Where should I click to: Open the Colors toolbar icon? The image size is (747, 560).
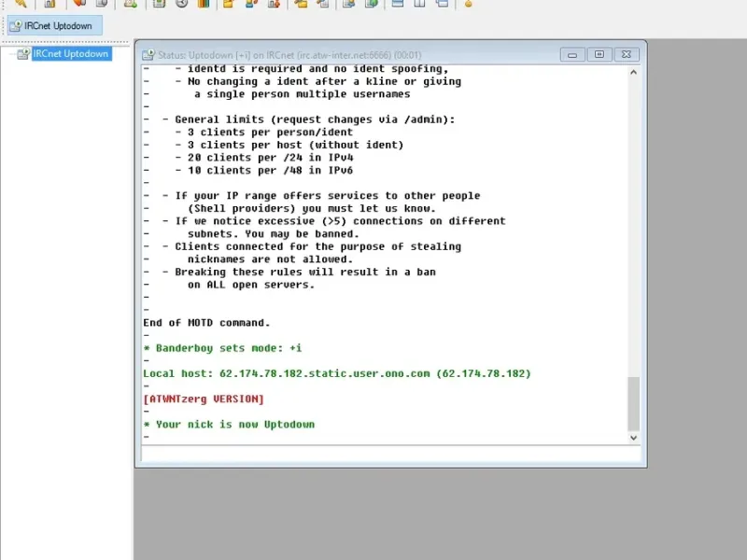(204, 4)
